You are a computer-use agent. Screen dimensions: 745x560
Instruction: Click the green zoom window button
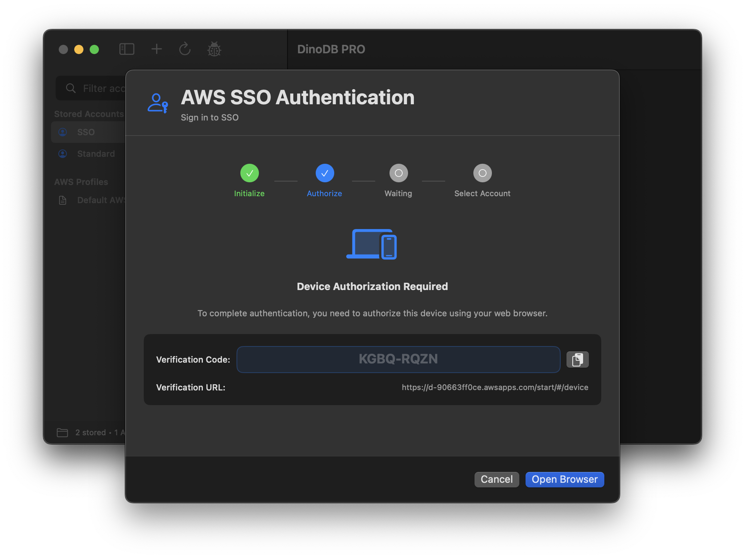94,49
